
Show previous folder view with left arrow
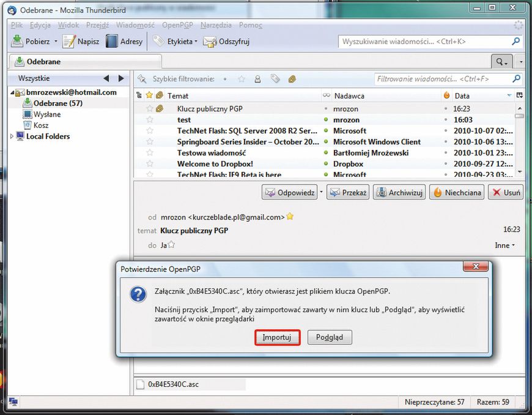click(x=106, y=78)
